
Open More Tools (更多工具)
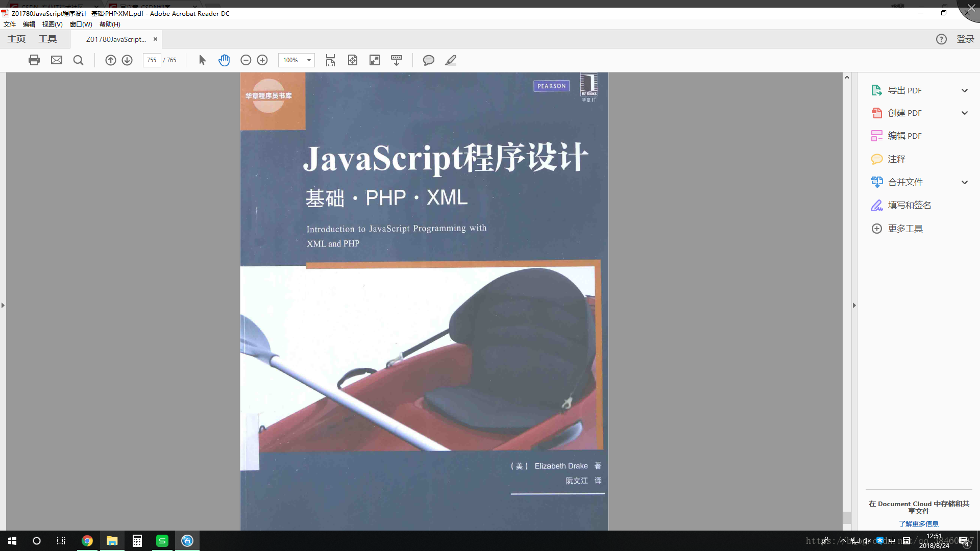(x=897, y=229)
